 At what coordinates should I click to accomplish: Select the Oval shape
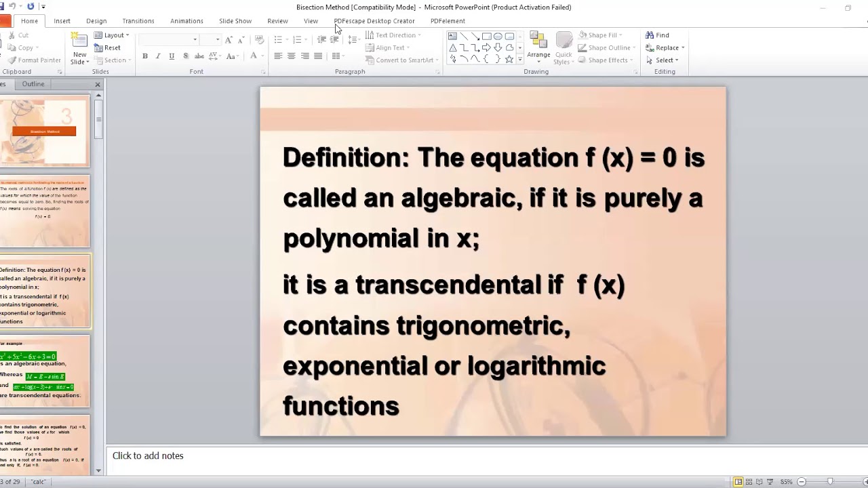(x=498, y=37)
